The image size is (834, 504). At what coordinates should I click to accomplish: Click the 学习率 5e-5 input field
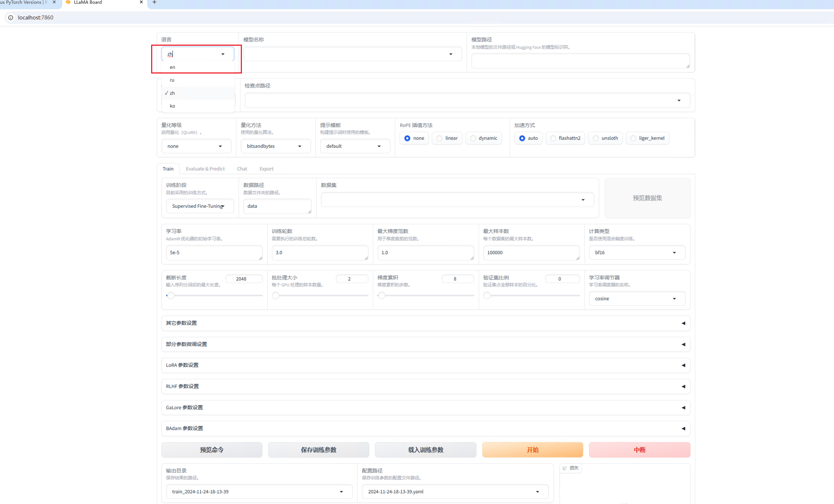(x=214, y=253)
